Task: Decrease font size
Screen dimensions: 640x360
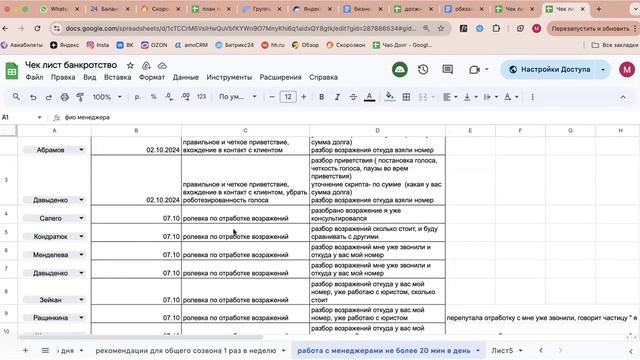Action: pos(272,97)
